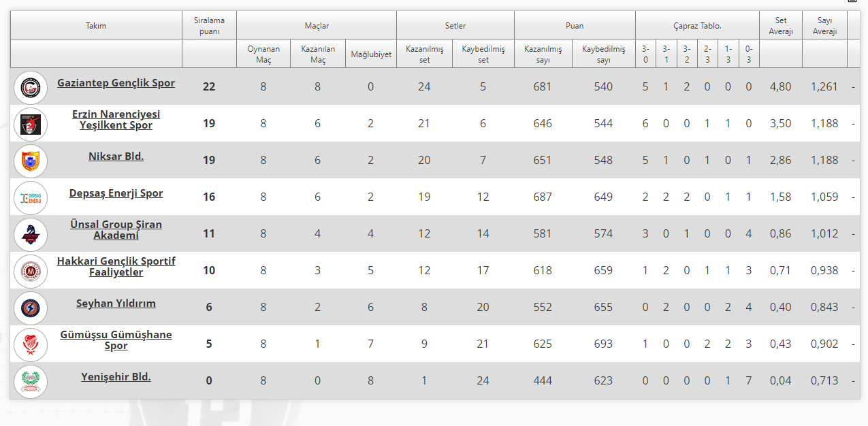Go to the Depsaş Enerji Spor link
This screenshot has height=426, width=868.
tap(116, 193)
